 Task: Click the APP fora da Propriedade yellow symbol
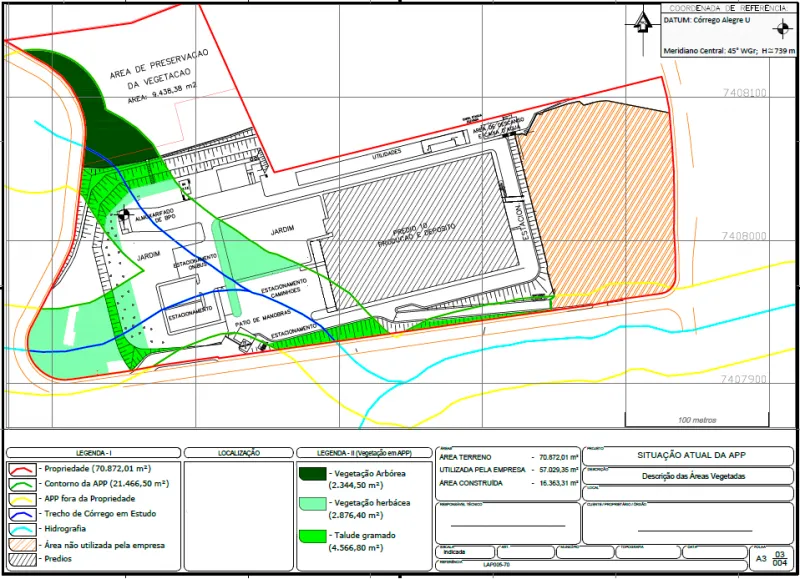pos(20,498)
